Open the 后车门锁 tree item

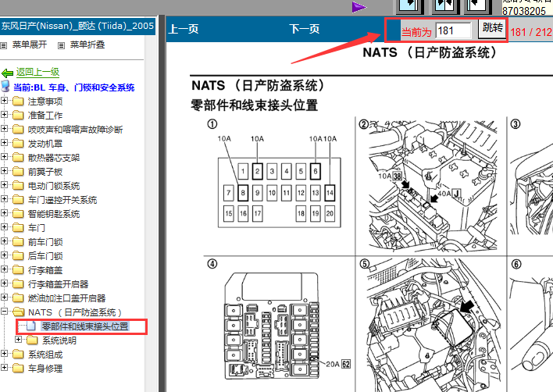coord(45,256)
